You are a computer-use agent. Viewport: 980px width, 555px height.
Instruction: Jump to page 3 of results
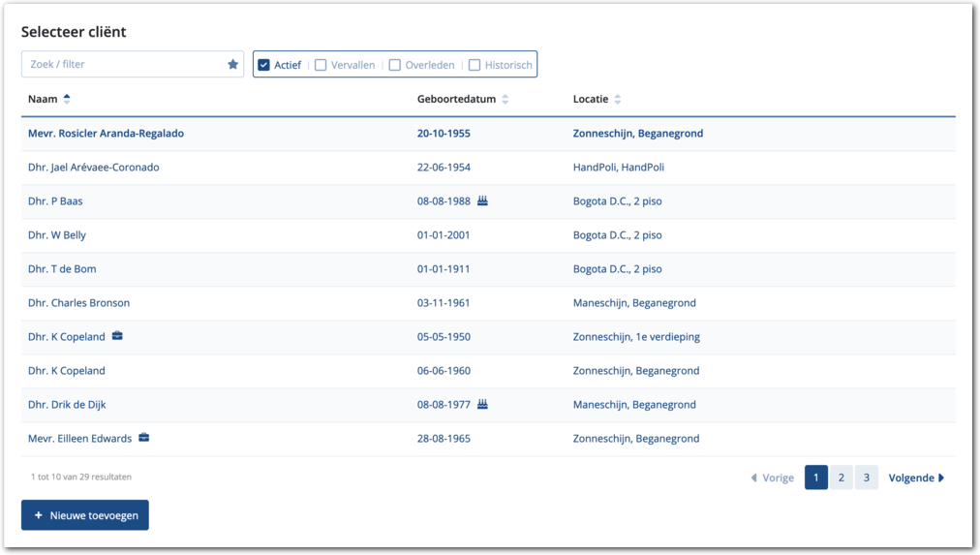(866, 478)
